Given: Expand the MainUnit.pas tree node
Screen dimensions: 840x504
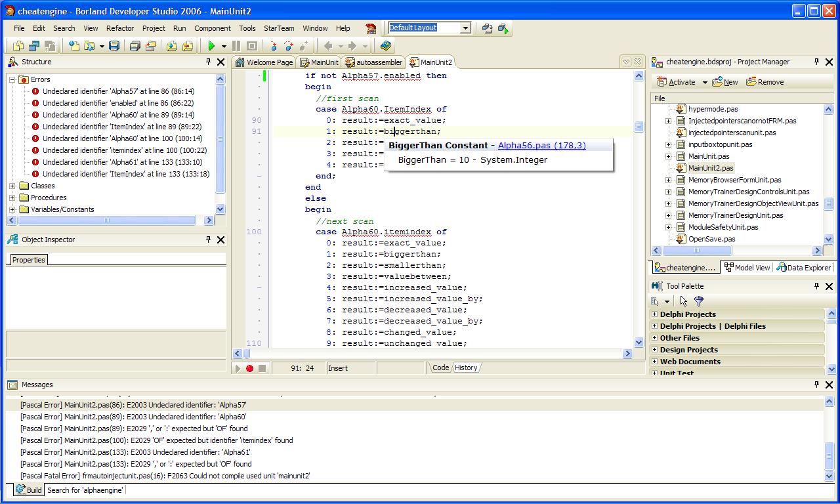Looking at the screenshot, I should 668,156.
